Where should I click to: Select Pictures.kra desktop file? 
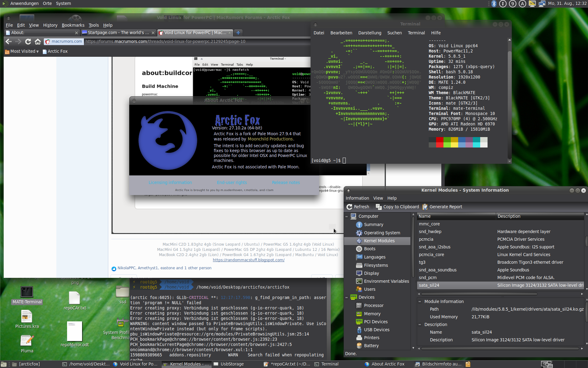27,319
